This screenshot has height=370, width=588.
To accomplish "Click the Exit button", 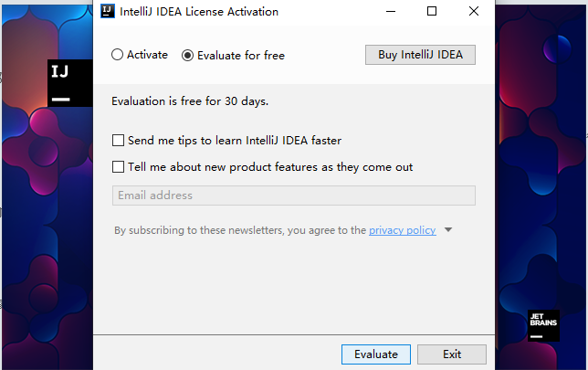I will 452,354.
